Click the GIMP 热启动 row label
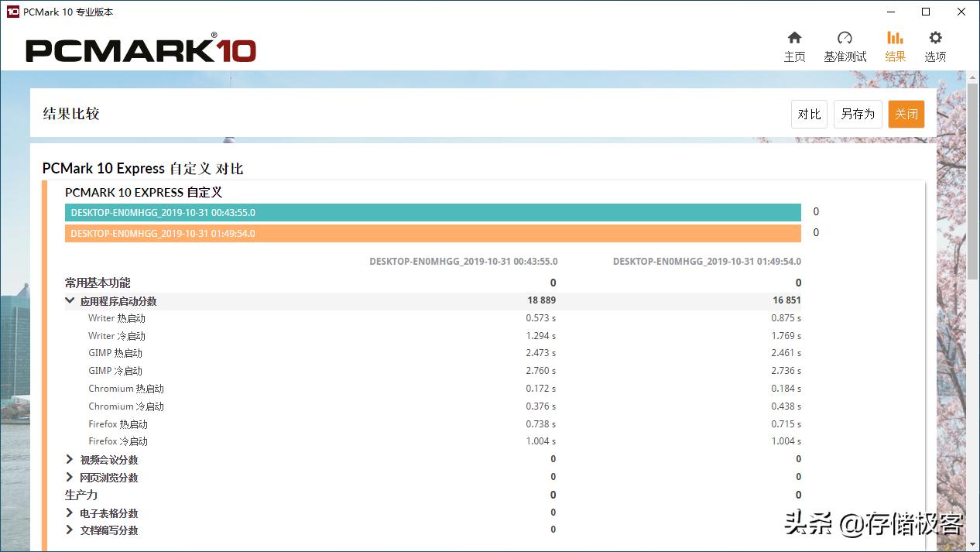This screenshot has width=980, height=552. (115, 353)
